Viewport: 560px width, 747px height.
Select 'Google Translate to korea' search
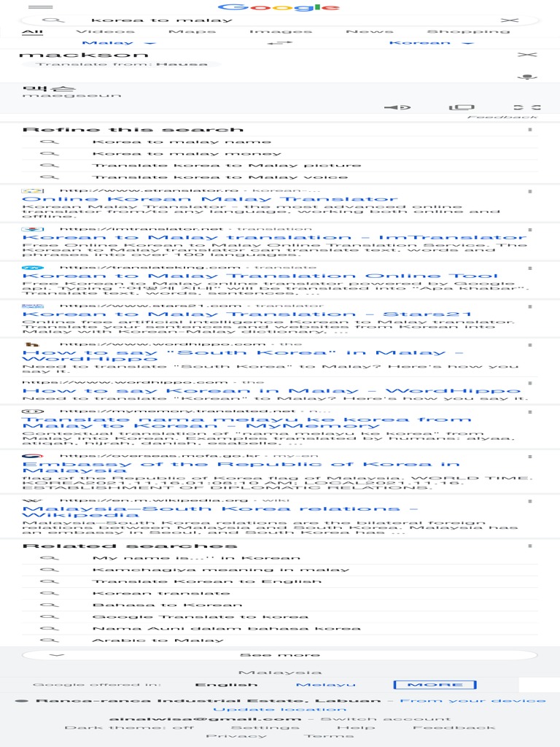pyautogui.click(x=279, y=617)
